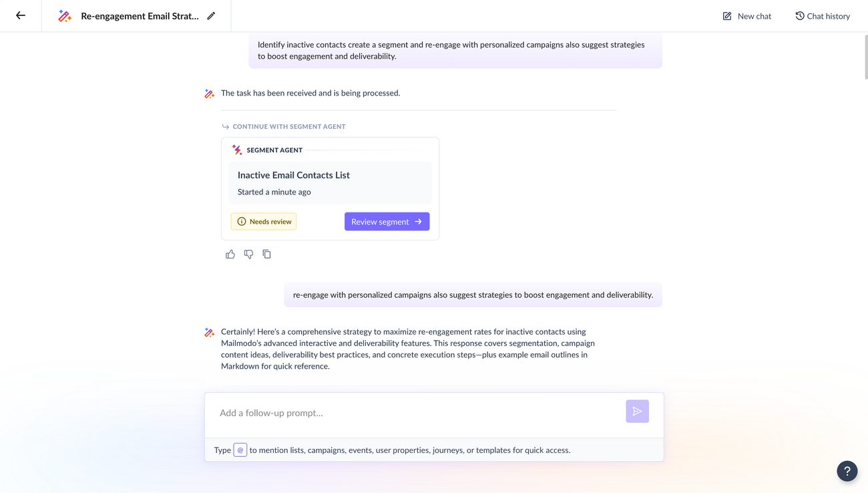Copy the Segment Agent response
Image resolution: width=868 pixels, height=493 pixels.
coord(266,254)
